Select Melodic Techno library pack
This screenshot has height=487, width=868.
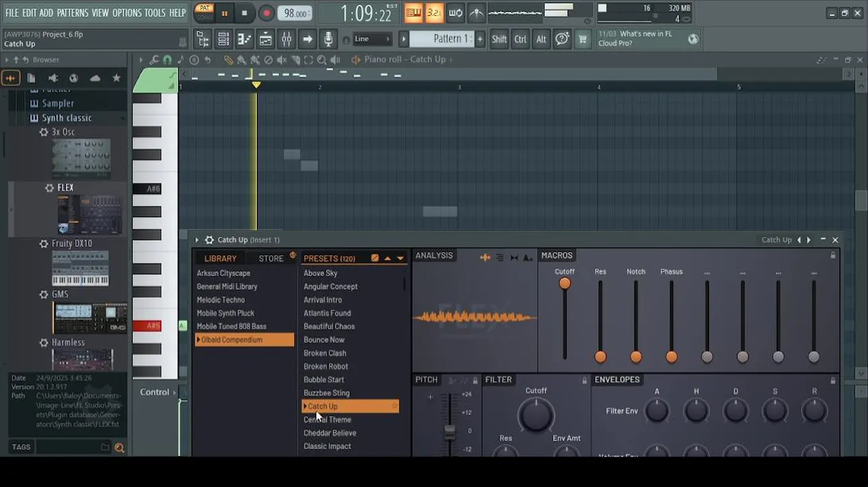(220, 300)
